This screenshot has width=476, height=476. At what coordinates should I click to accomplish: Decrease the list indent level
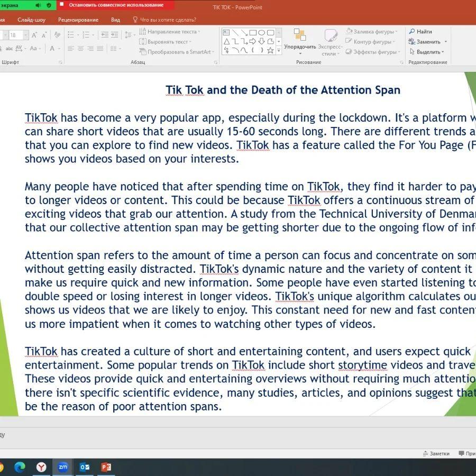pos(105,35)
